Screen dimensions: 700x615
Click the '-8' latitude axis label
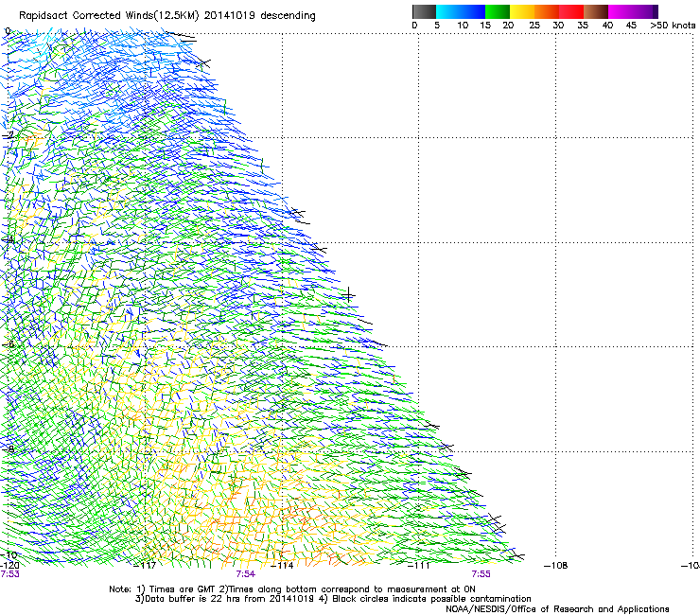9,449
